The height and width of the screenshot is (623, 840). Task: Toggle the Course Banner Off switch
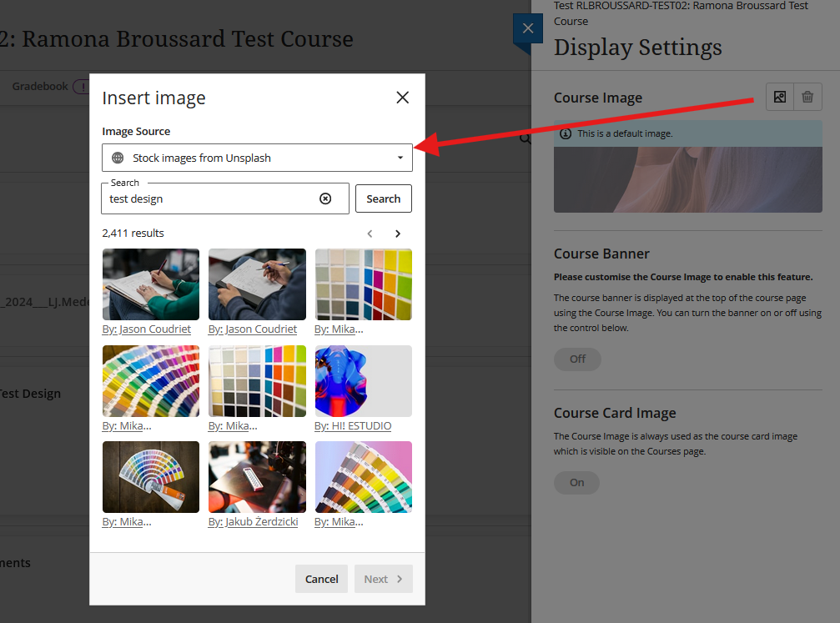[577, 359]
